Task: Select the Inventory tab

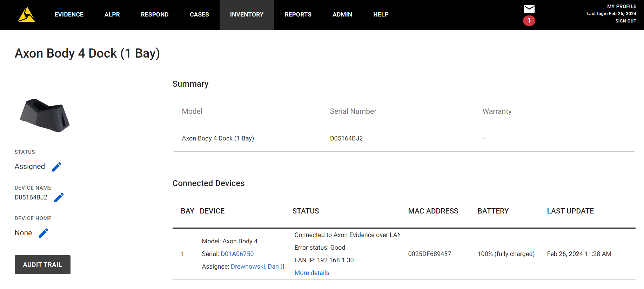Action: click(x=247, y=15)
